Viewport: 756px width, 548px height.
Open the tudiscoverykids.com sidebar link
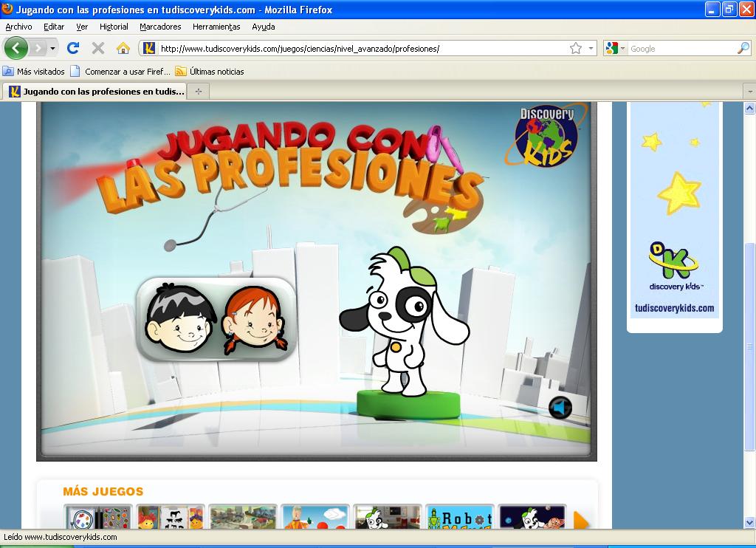pyautogui.click(x=675, y=308)
